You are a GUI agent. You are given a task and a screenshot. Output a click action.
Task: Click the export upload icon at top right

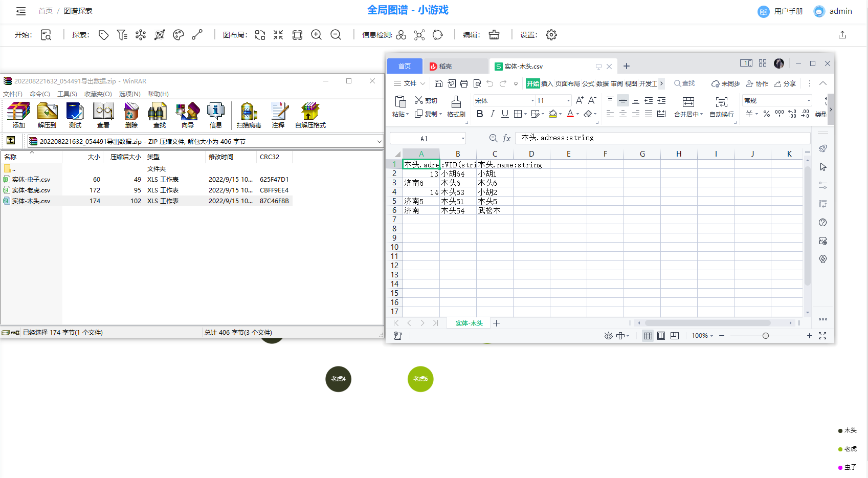(x=842, y=35)
